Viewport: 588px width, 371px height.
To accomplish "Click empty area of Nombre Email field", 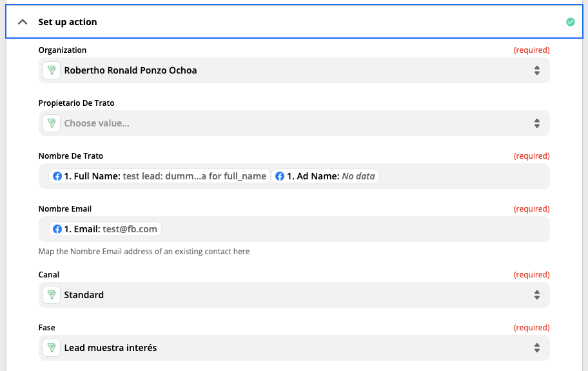I will click(x=355, y=229).
